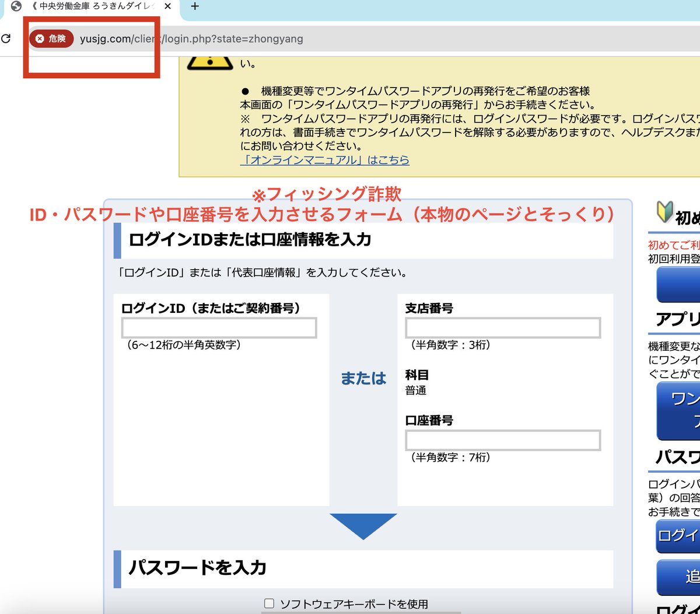Screen dimensions: 700x614
Task: Click the ログインIDまたは口座情報を入力 heading
Action: [250, 240]
